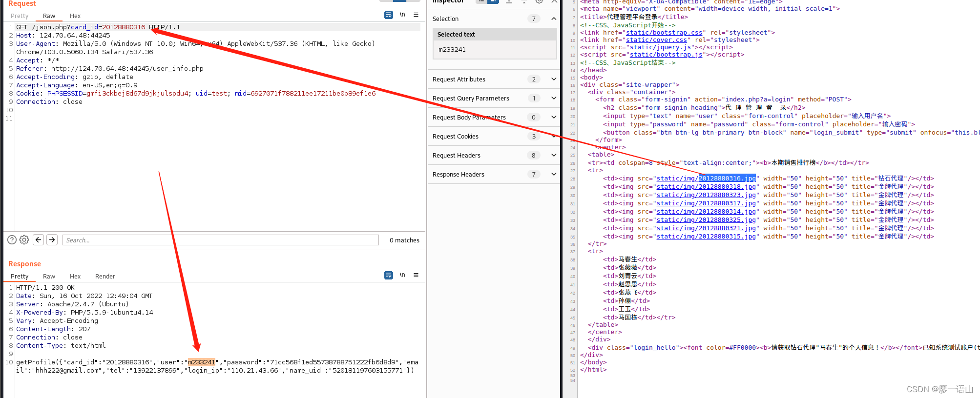Expand Request Attributes section
Image resolution: width=980 pixels, height=398 pixels.
554,79
